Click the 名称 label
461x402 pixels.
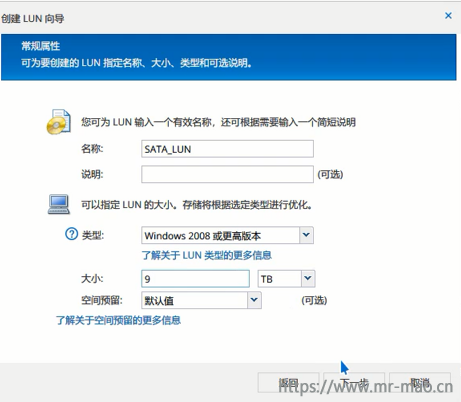pos(92,149)
